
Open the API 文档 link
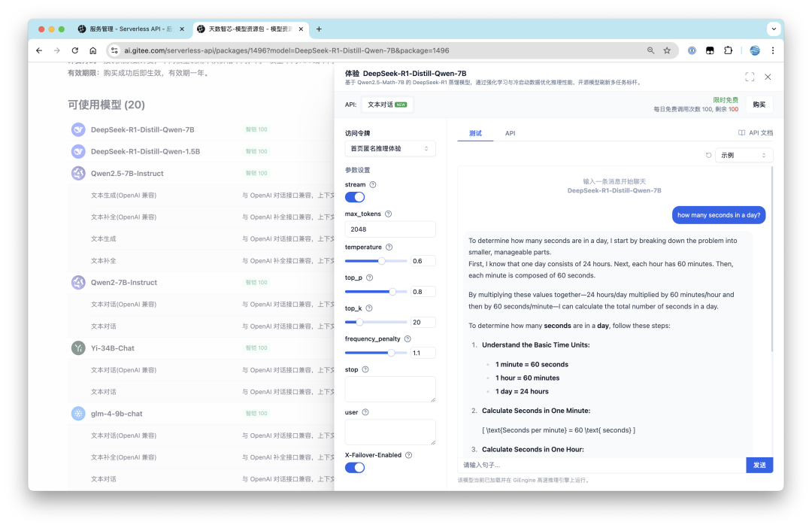click(756, 133)
